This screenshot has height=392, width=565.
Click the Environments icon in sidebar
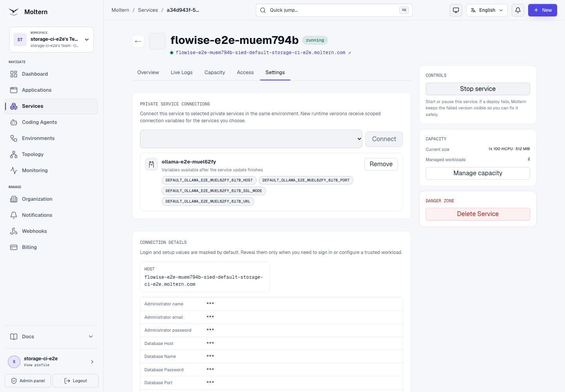tap(14, 138)
